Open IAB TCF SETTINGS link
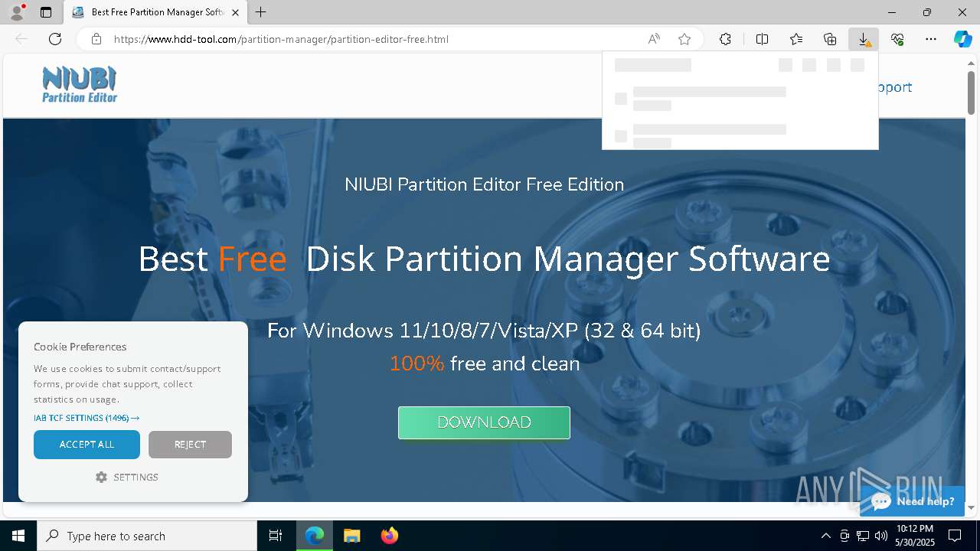Image resolution: width=980 pixels, height=551 pixels. pyautogui.click(x=87, y=418)
